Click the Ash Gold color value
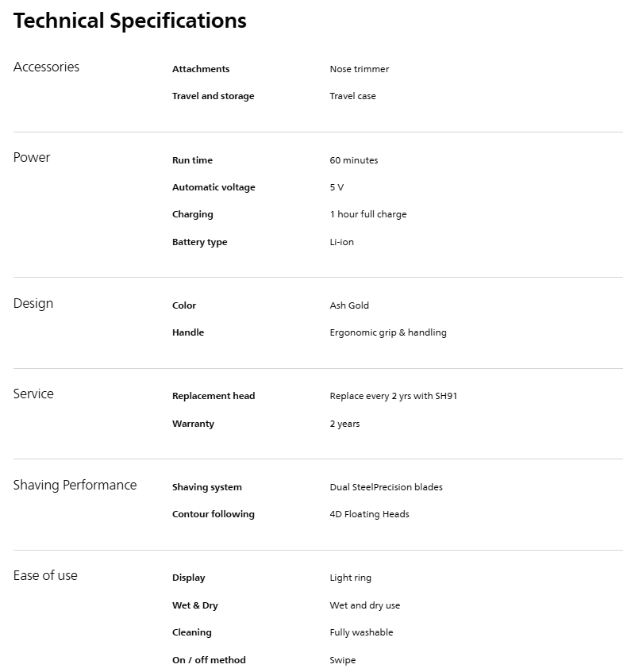This screenshot has height=672, width=631. [x=349, y=305]
